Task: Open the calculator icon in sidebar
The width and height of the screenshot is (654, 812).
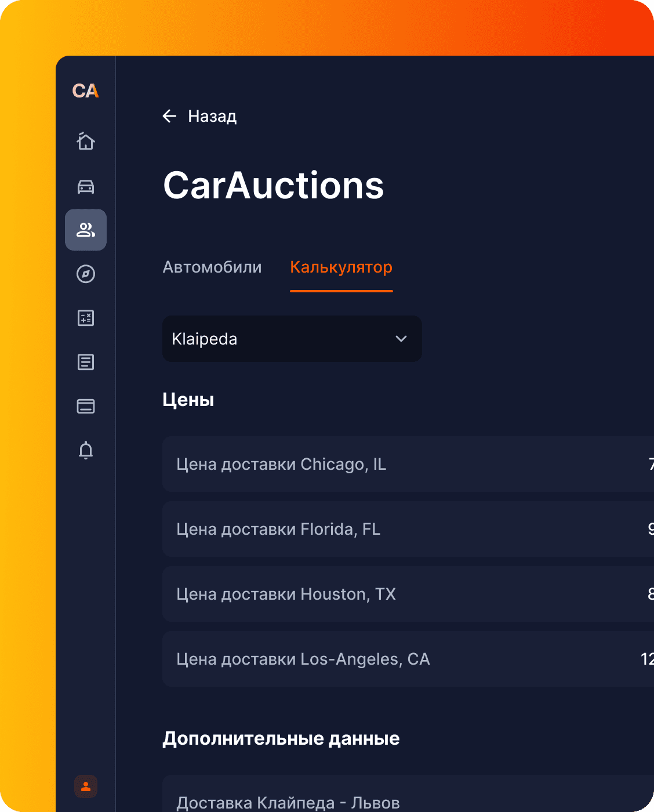Action: (86, 318)
